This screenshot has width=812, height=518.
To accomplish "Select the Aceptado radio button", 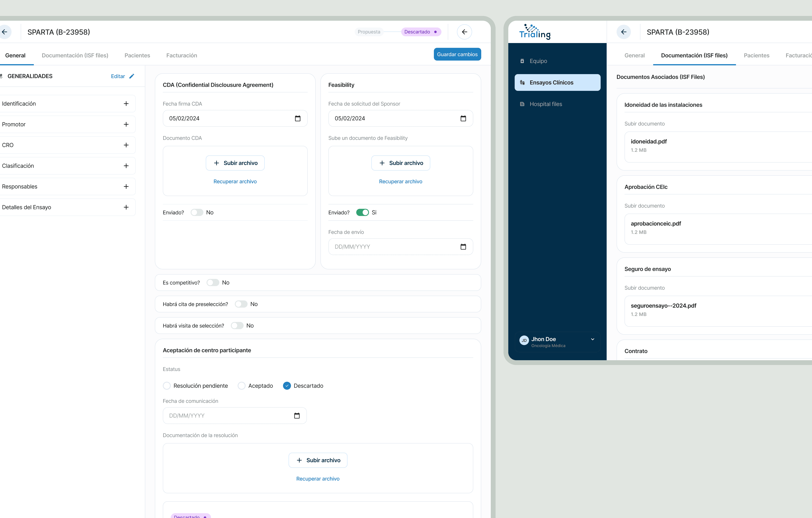I will (x=241, y=386).
